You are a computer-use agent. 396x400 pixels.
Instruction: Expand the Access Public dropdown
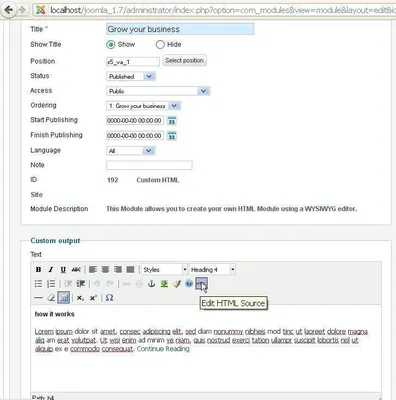[x=158, y=91]
